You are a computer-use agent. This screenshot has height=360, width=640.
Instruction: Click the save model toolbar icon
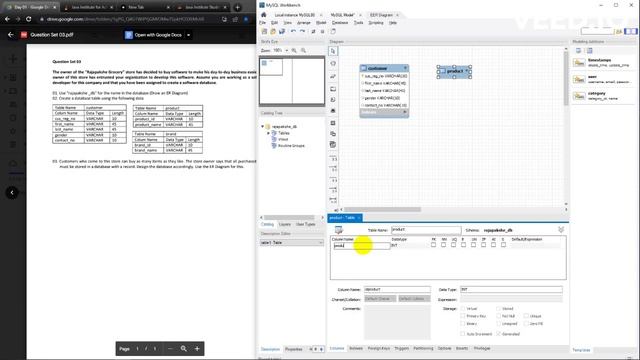tap(282, 31)
